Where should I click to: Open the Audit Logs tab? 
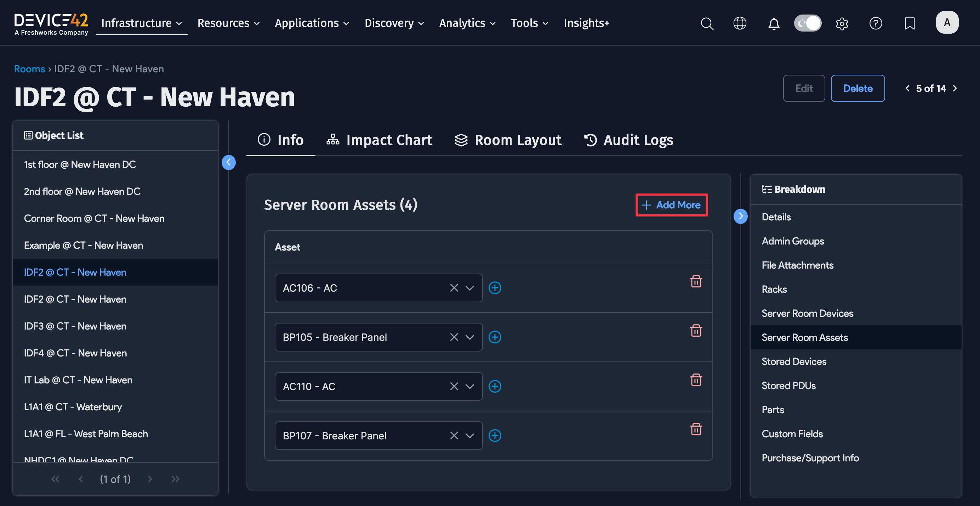(x=628, y=140)
